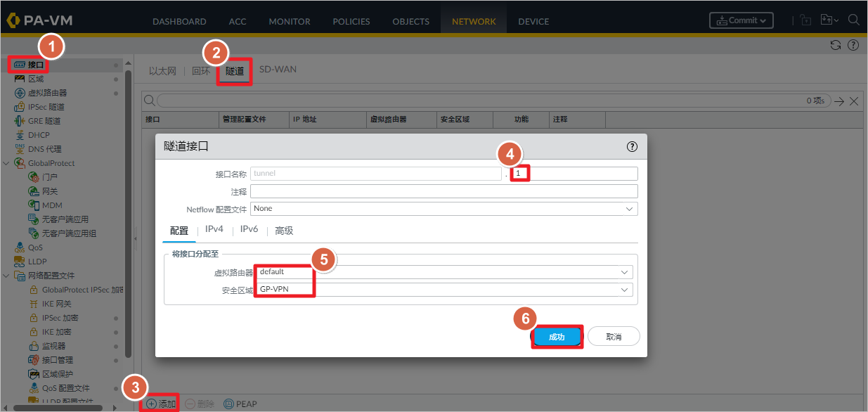
Task: Open 无客户端应用 in the sidebar
Action: 65,219
